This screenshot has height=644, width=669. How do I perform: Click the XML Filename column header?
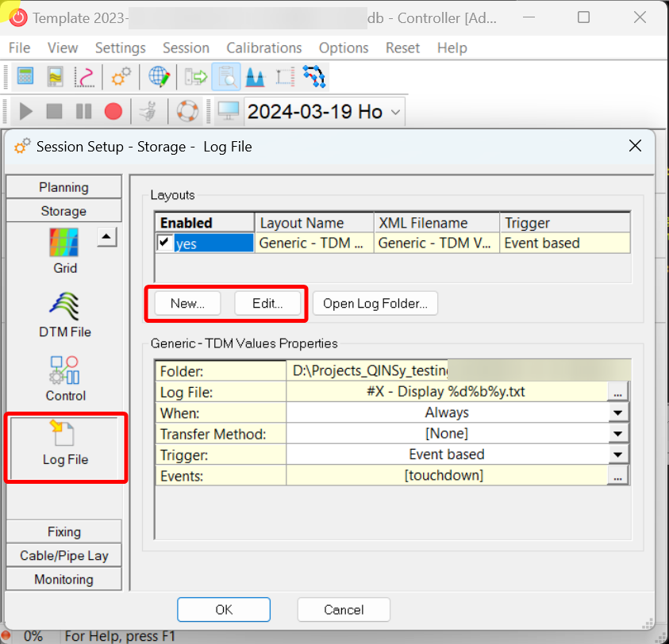(x=437, y=223)
